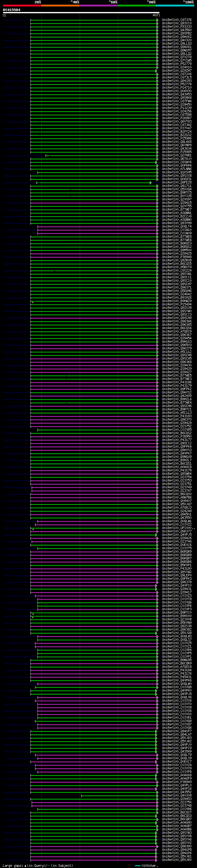The image size is (197, 868).
Task: Click the label UniRef100_A0AUG8
Action: click(177, 775)
